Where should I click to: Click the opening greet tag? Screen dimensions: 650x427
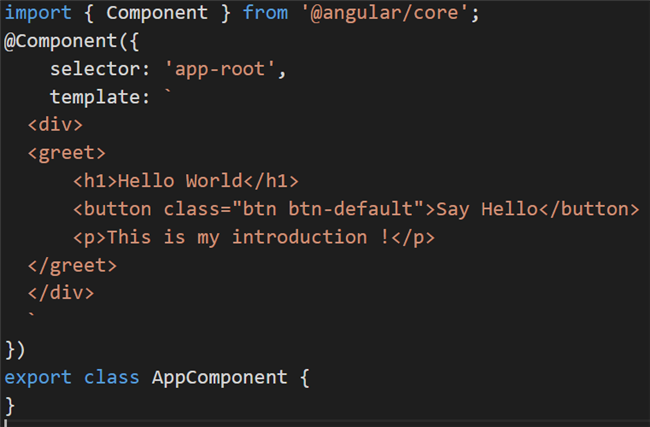tap(66, 153)
